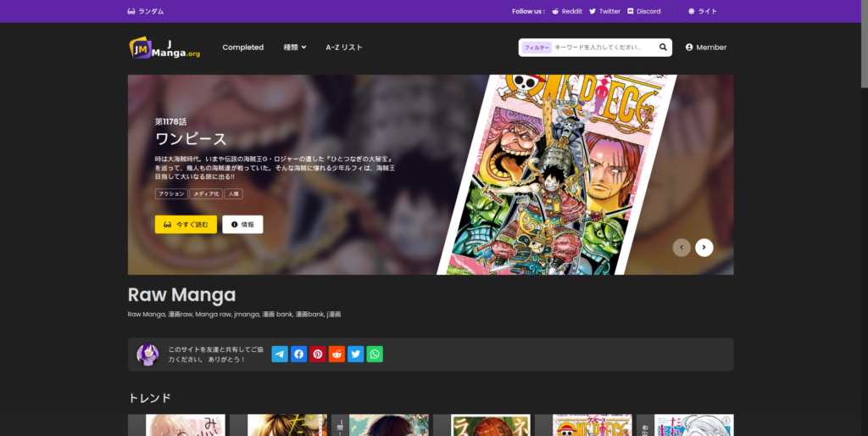Open the Discord link in top bar
Image resolution: width=868 pixels, height=436 pixels.
click(x=643, y=11)
